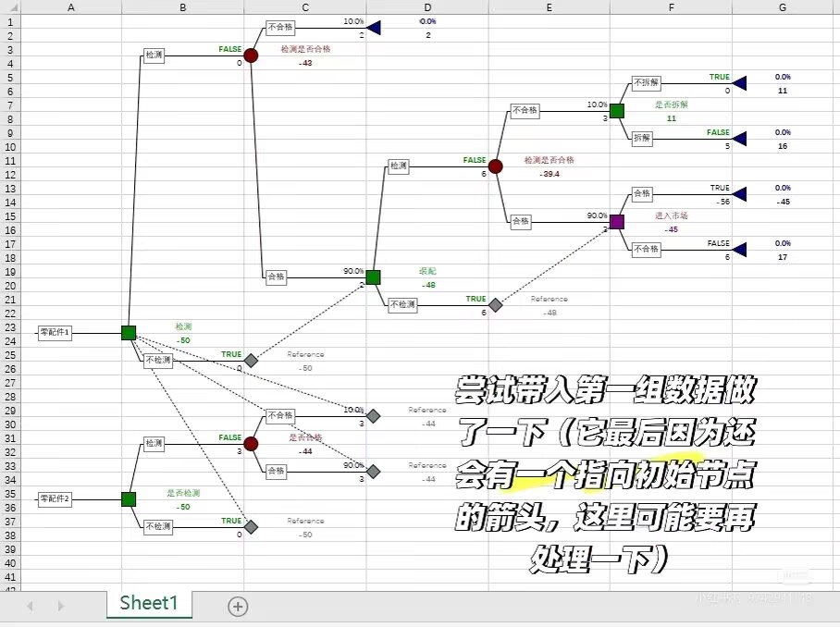840x627 pixels.
Task: Click the previous sheet navigation arrow
Action: point(30,606)
